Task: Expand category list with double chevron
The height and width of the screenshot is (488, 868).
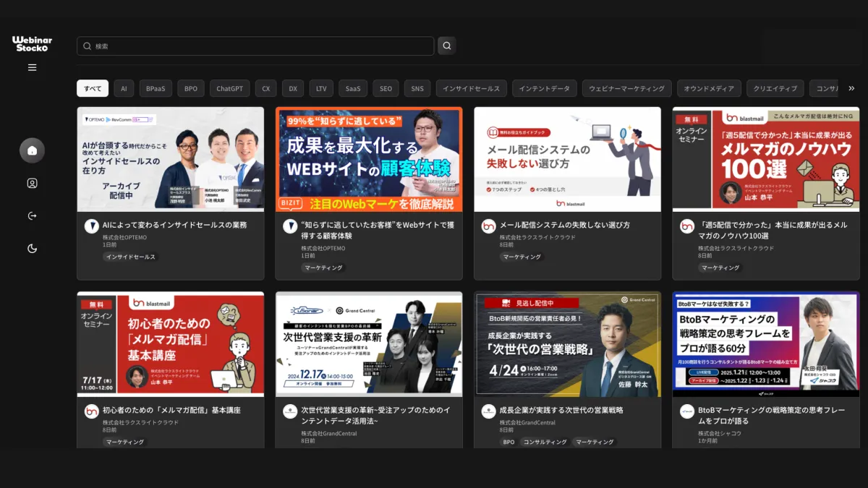Action: [851, 88]
